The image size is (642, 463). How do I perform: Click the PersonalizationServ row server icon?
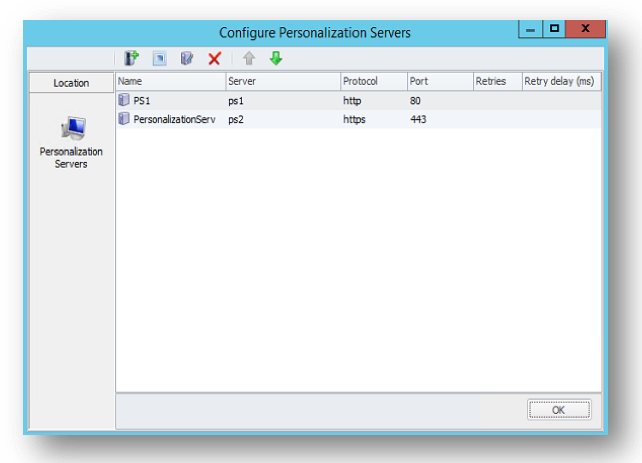(124, 119)
